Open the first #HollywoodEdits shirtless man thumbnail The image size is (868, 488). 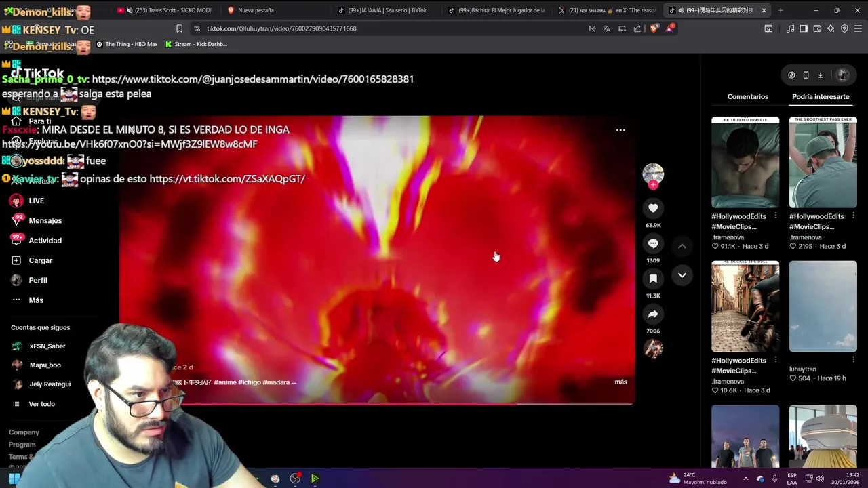[745, 163]
